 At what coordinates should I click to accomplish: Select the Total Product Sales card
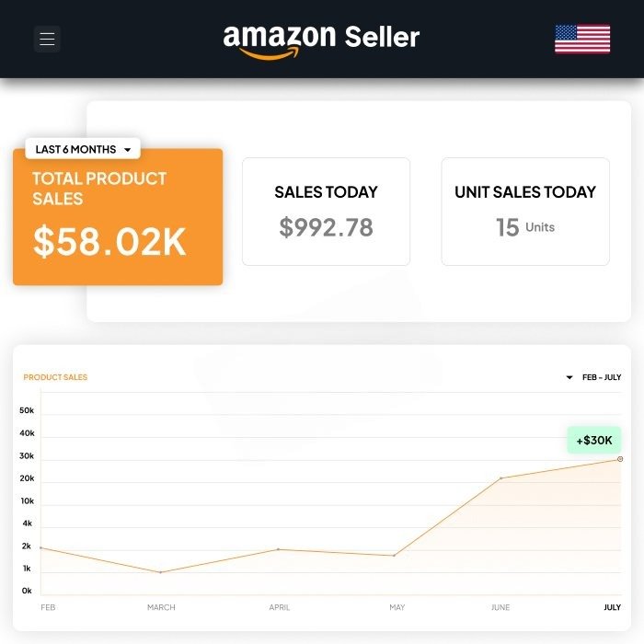[x=118, y=217]
